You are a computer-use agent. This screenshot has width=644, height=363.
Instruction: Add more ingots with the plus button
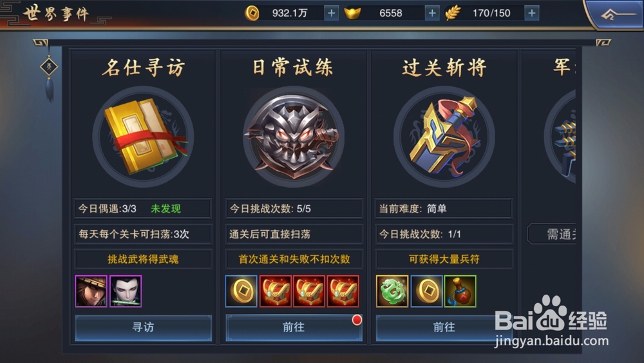click(x=431, y=13)
